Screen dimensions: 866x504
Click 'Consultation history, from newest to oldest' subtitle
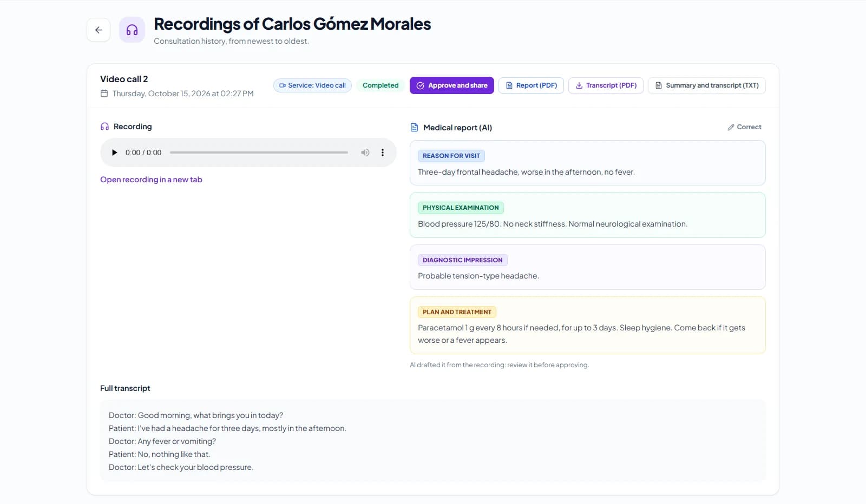tap(231, 41)
